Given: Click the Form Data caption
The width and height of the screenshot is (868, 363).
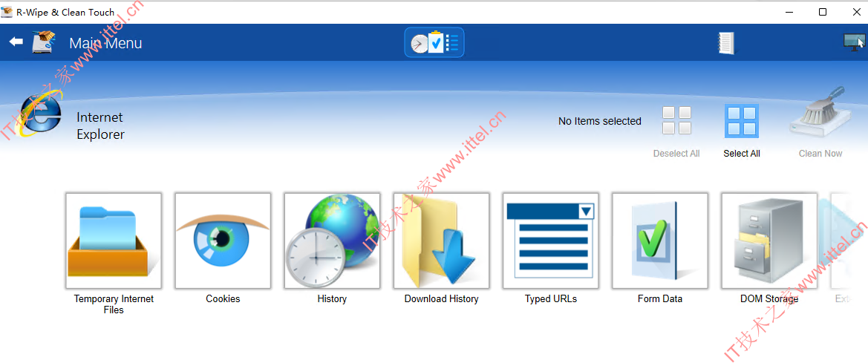Looking at the screenshot, I should [x=660, y=299].
